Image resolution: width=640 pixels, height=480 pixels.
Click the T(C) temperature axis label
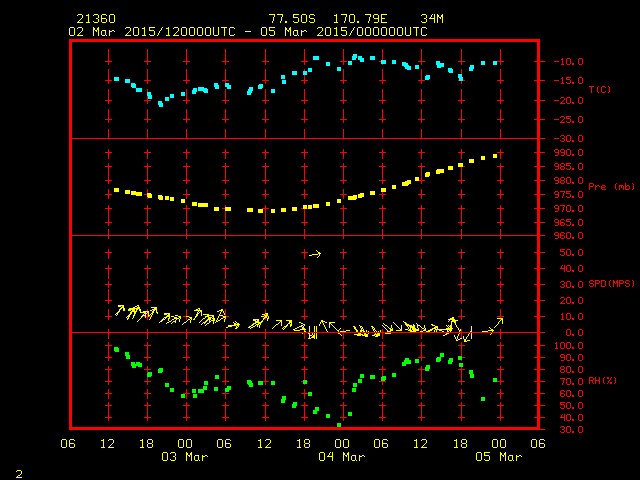tap(600, 89)
